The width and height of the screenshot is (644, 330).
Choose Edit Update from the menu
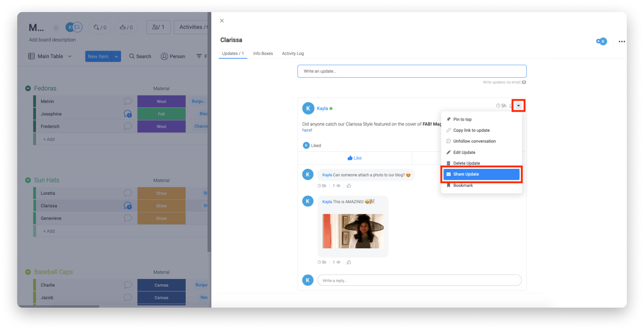pyautogui.click(x=481, y=152)
